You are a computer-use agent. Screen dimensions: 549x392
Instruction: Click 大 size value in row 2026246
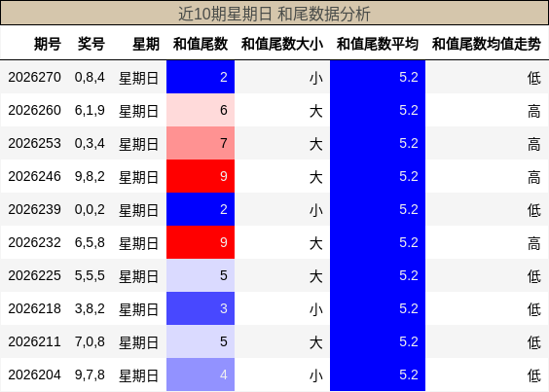point(315,177)
